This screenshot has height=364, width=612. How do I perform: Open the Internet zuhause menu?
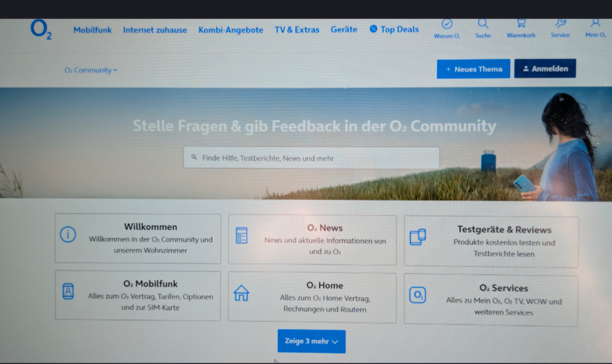click(155, 30)
